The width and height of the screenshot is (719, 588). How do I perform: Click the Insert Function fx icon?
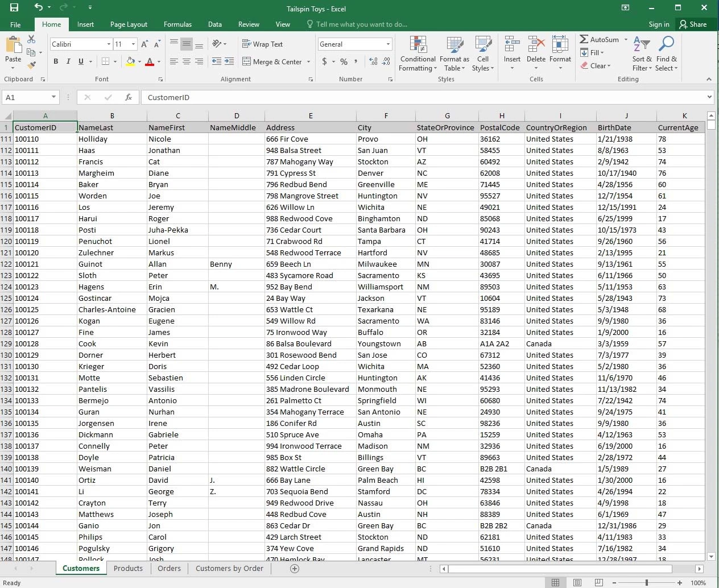coord(129,97)
